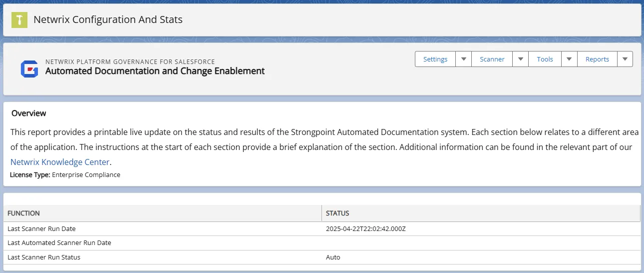644x273 pixels.
Task: Open the Scanner button
Action: coord(492,59)
